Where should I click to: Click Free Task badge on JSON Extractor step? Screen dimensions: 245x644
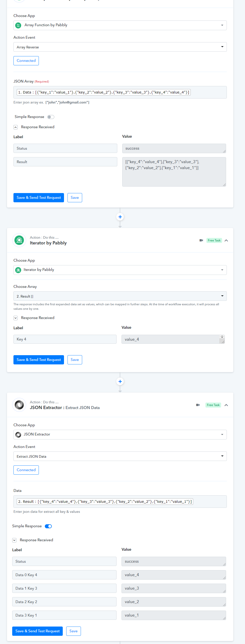(213, 405)
